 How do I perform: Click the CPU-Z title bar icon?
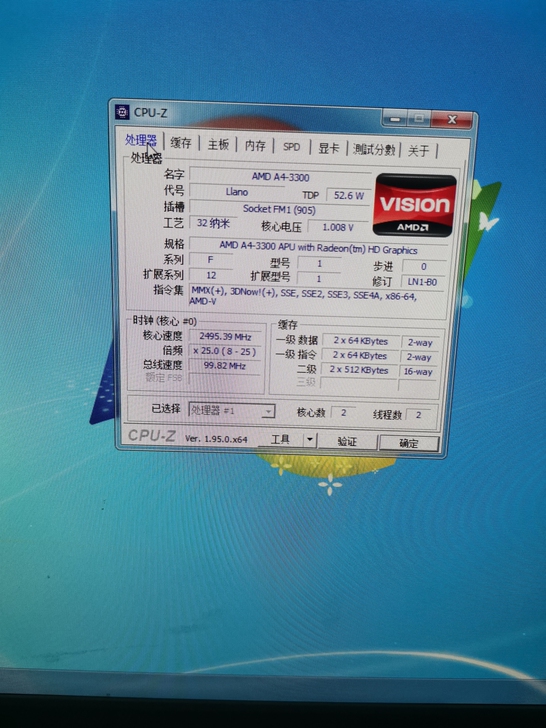[122, 112]
